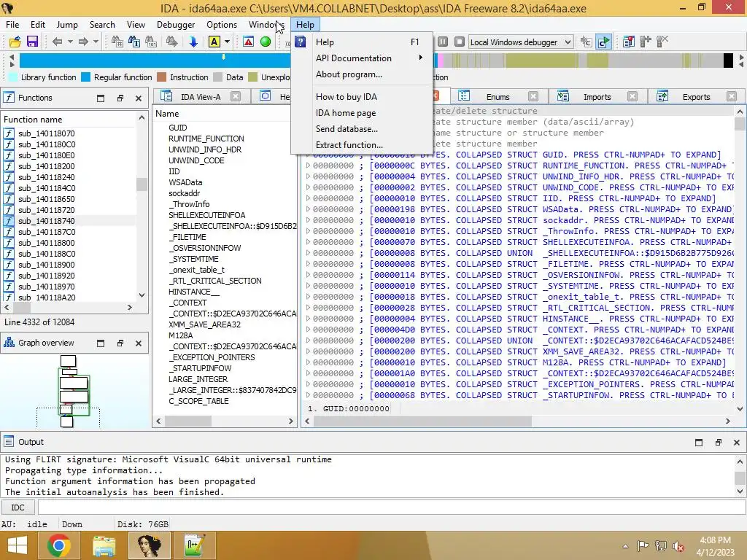The width and height of the screenshot is (747, 560).
Task: Expand the collapsed M128A struct triangle
Action: (x=308, y=363)
